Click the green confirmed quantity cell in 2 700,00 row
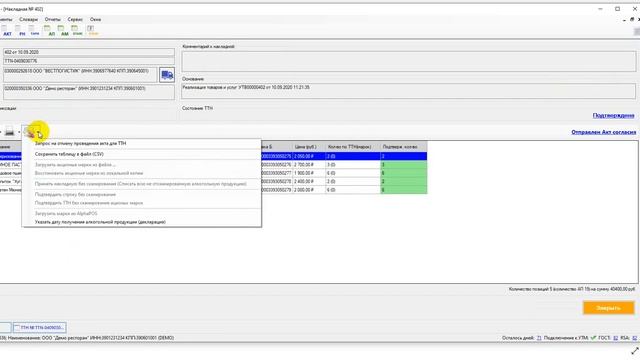The height and width of the screenshot is (360, 640). pos(404,165)
